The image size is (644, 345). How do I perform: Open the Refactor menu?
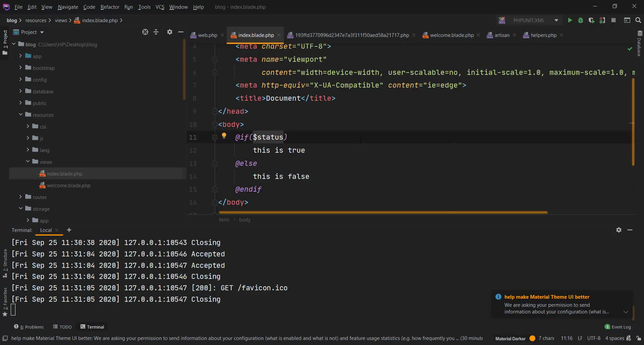pos(110,7)
